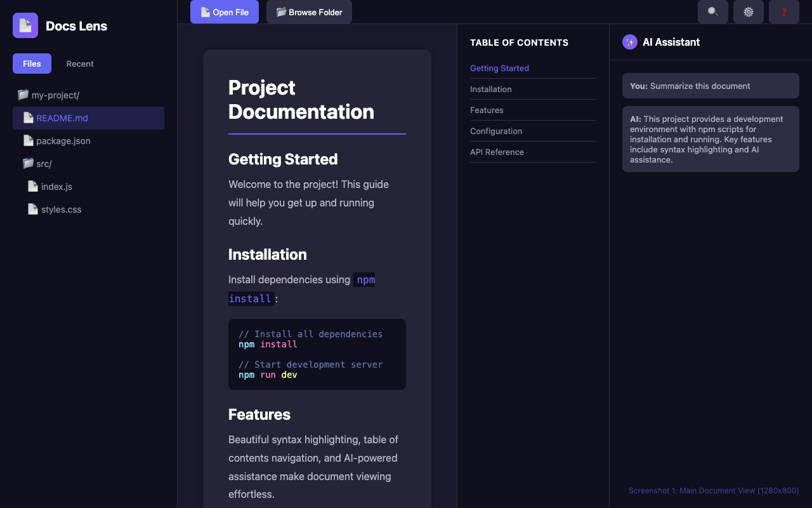Select the Files tab

32,63
